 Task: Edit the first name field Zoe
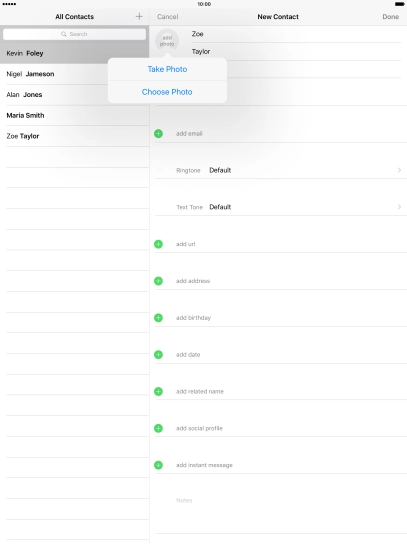point(296,34)
